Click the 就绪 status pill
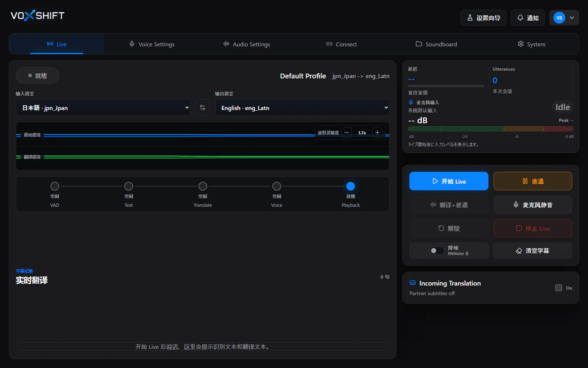This screenshot has width=588, height=368. 37,75
